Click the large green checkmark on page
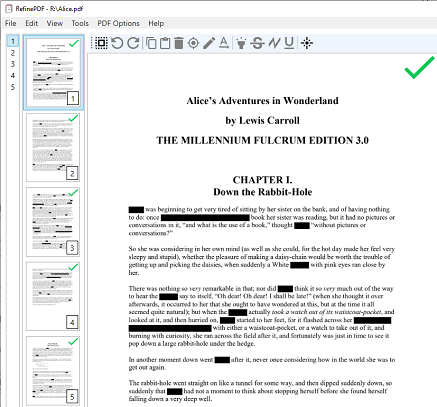The height and width of the screenshot is (407, 437). [x=419, y=68]
